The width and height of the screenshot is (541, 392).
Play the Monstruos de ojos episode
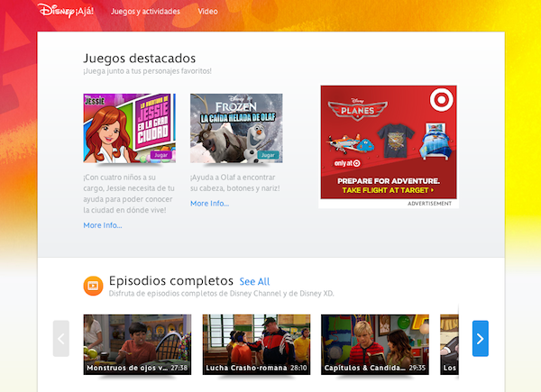pos(137,343)
